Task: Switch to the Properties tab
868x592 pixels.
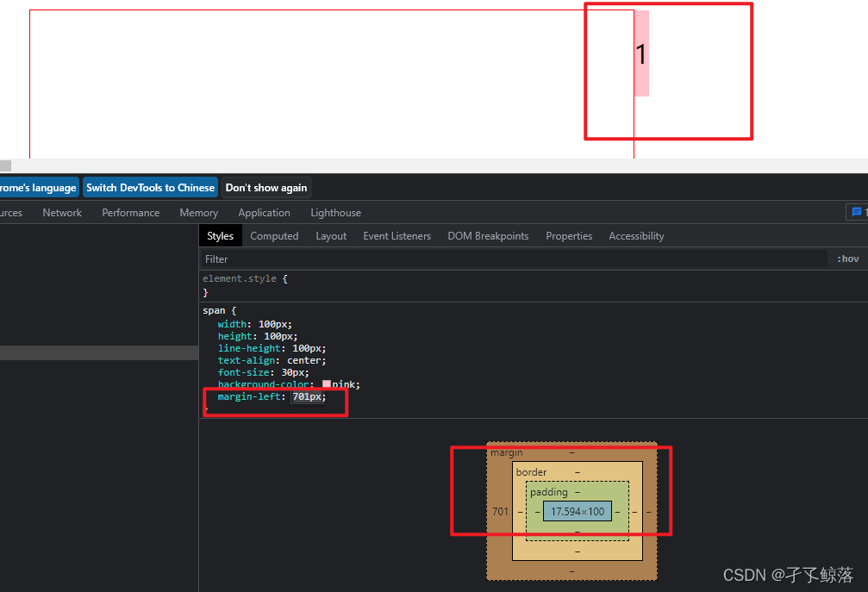Action: point(569,236)
